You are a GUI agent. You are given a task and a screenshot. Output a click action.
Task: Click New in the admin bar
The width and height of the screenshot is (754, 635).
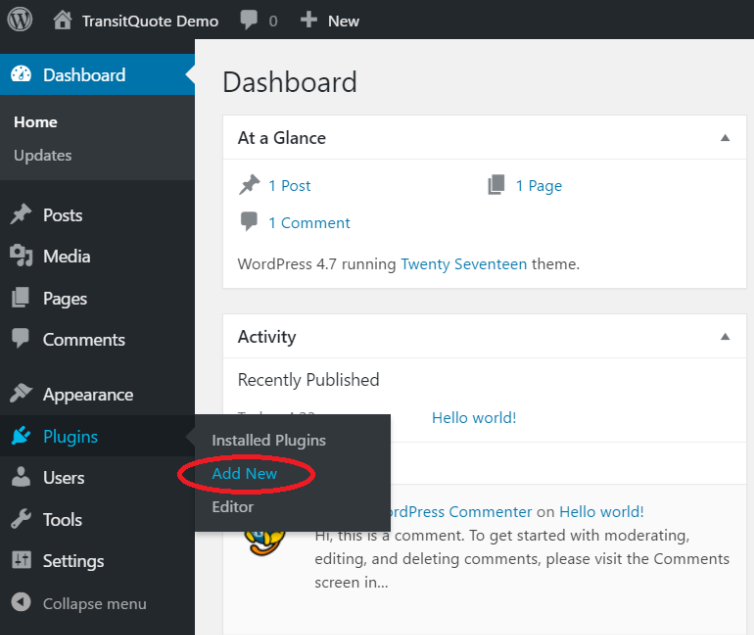coord(343,21)
